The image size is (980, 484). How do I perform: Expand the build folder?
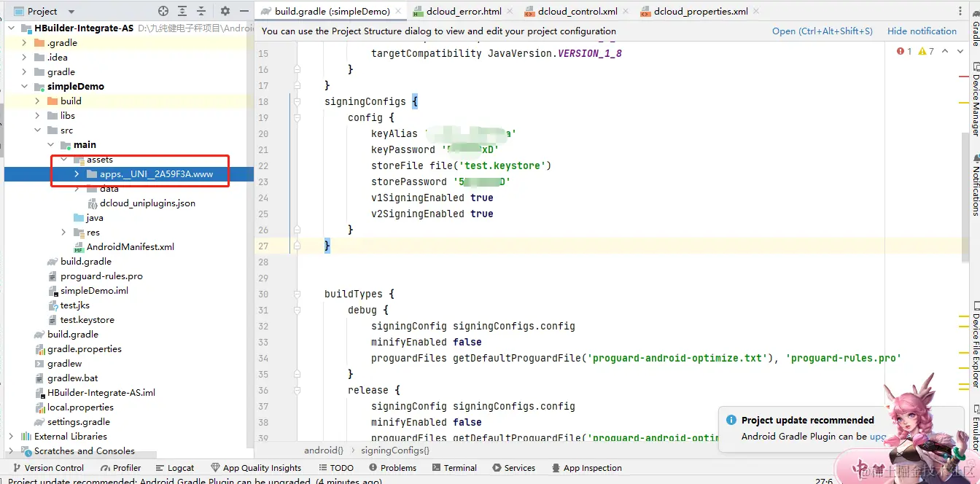[37, 101]
